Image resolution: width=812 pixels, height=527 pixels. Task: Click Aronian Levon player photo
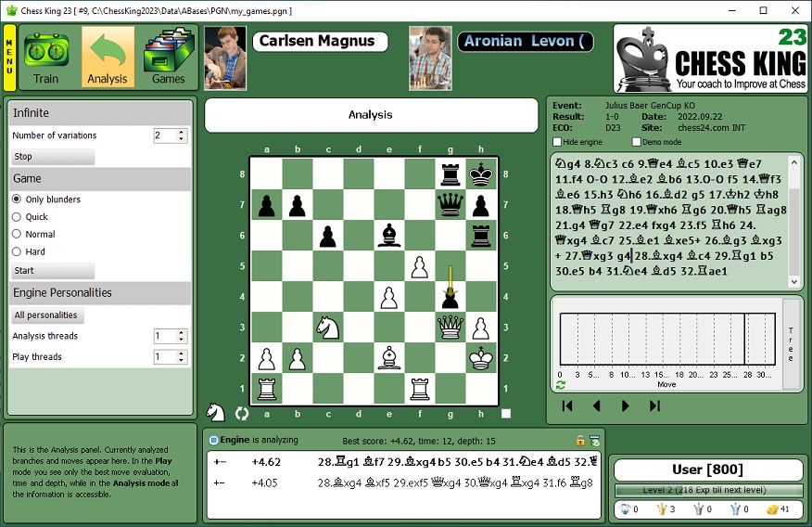430,58
